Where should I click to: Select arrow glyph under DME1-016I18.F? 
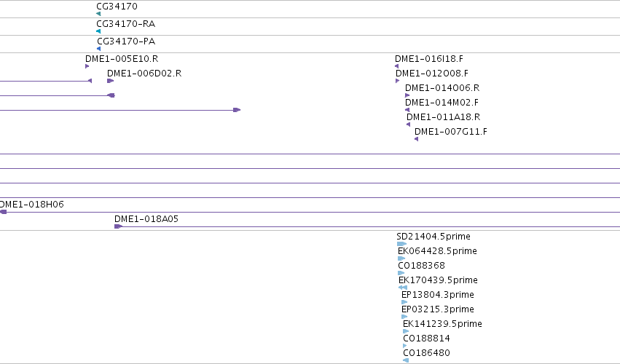tap(396, 66)
